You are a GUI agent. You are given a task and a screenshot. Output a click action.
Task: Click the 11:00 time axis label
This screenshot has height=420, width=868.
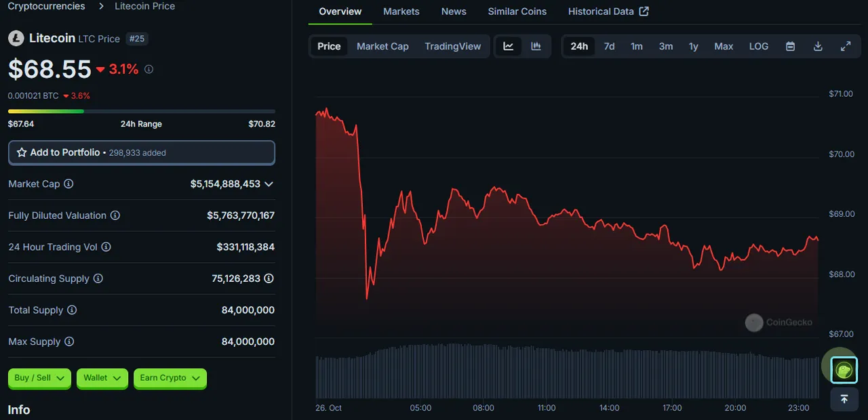pos(547,408)
